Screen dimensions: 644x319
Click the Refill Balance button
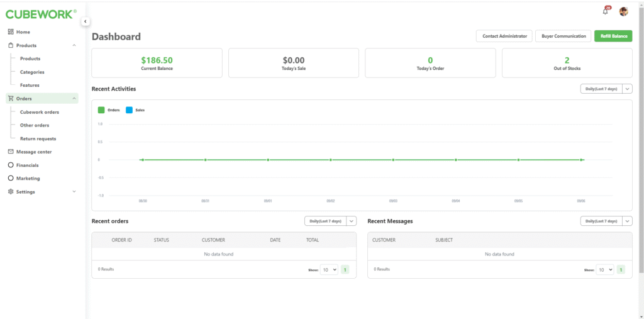tap(613, 36)
